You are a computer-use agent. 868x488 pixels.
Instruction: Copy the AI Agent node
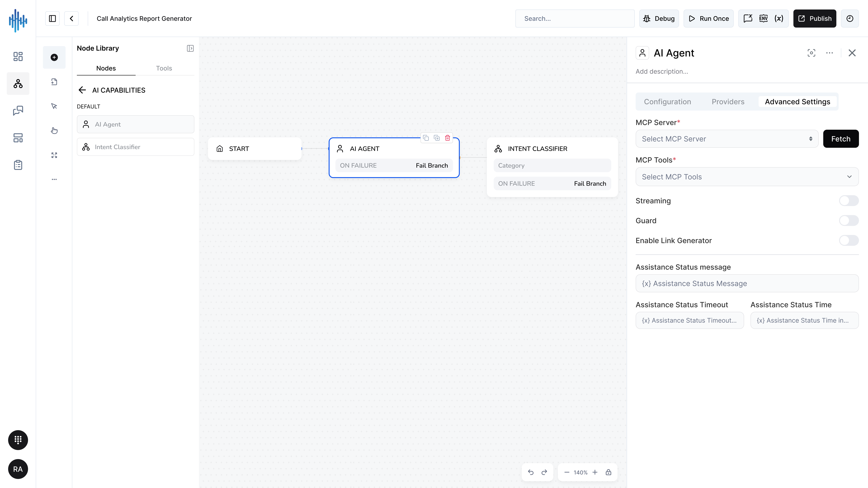pos(426,138)
